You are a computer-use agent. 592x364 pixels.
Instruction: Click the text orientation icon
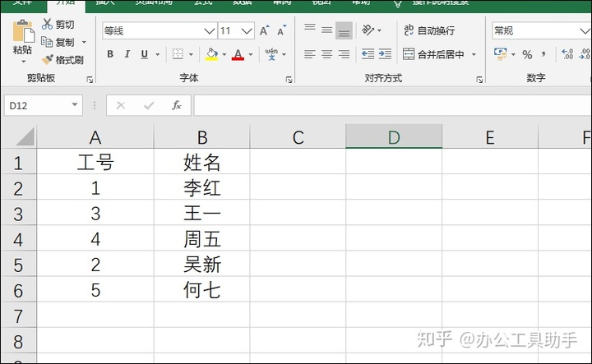(x=368, y=30)
